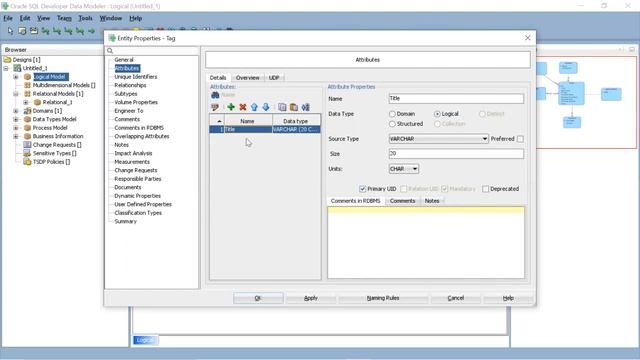Expand the Data Types Model node
The image size is (640, 360).
16,119
